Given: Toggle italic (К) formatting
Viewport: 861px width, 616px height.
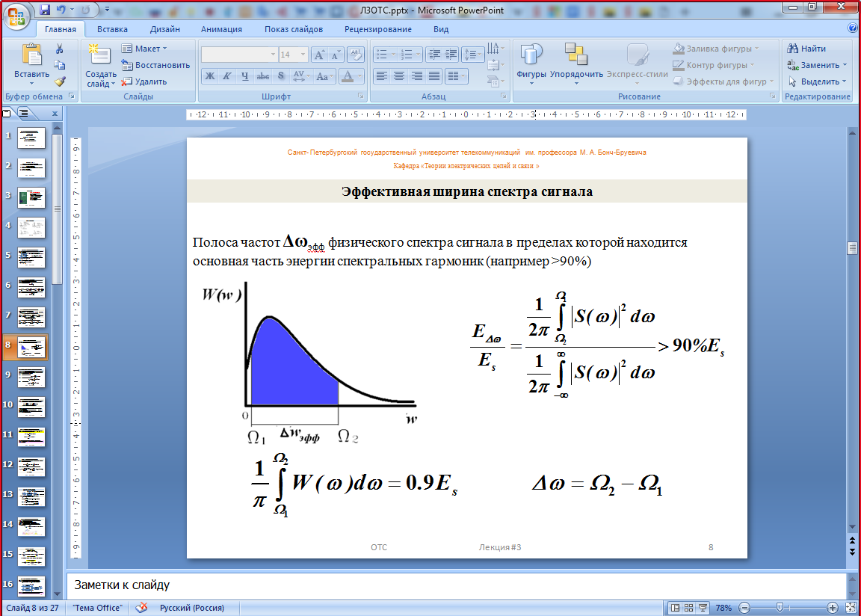Looking at the screenshot, I should (227, 76).
